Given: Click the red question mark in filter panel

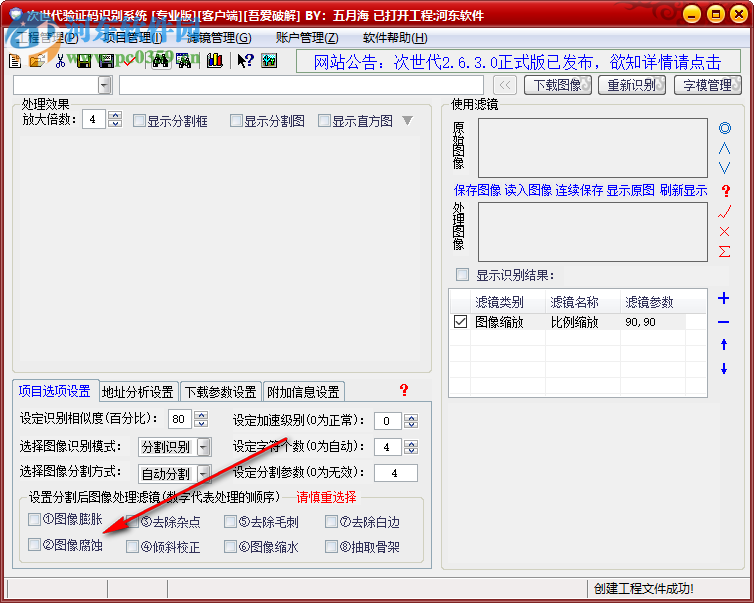Looking at the screenshot, I should click(726, 191).
